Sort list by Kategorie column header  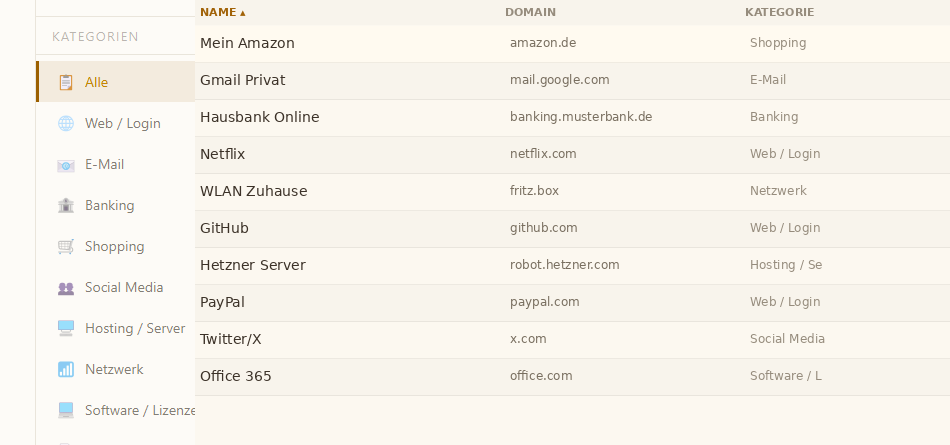(779, 12)
